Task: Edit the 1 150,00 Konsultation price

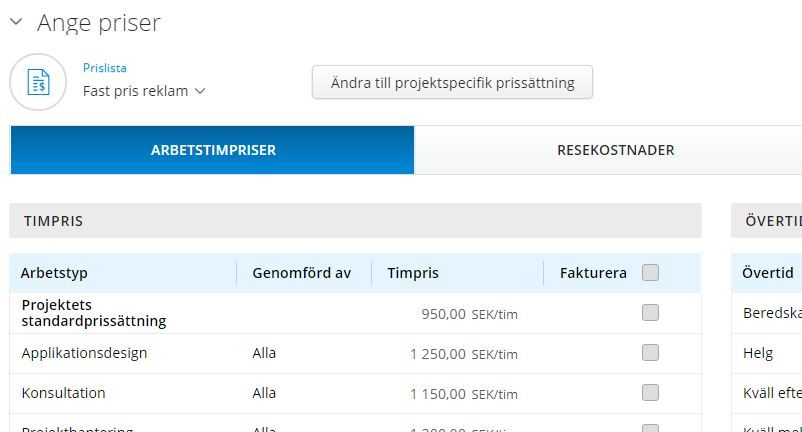Action: (x=438, y=393)
